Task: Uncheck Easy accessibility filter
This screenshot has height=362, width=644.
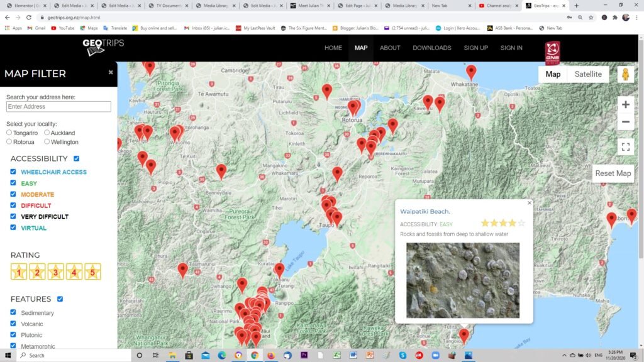Action: [13, 183]
